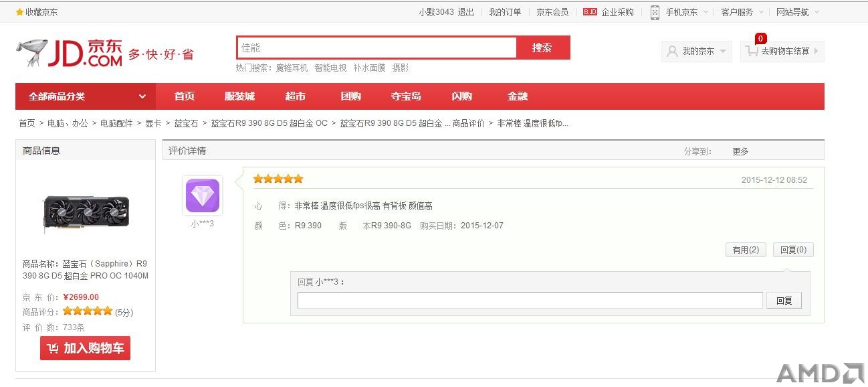The image size is (868, 387).
Task: Expand the 手机京东 dropdown arrow
Action: [x=705, y=12]
